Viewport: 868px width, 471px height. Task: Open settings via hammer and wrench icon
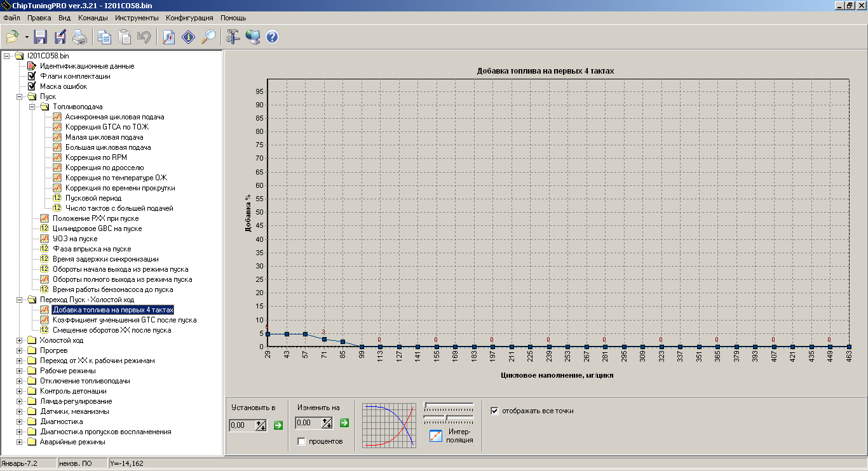[233, 37]
